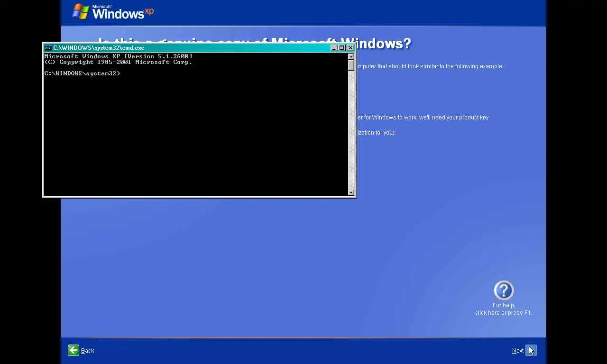Click the Copyright 1985-2001 Microsoft Corp. line
This screenshot has height=364, width=607.
click(119, 62)
